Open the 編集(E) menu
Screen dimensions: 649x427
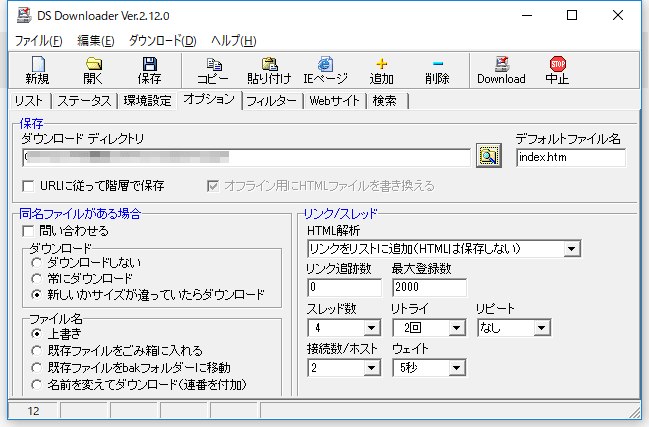coord(96,41)
